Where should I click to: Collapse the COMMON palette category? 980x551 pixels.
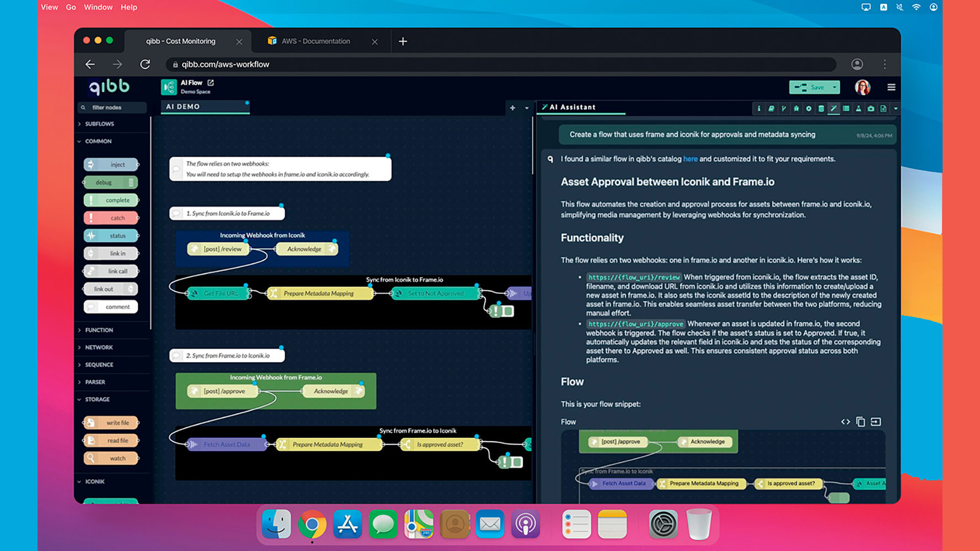[x=98, y=141]
